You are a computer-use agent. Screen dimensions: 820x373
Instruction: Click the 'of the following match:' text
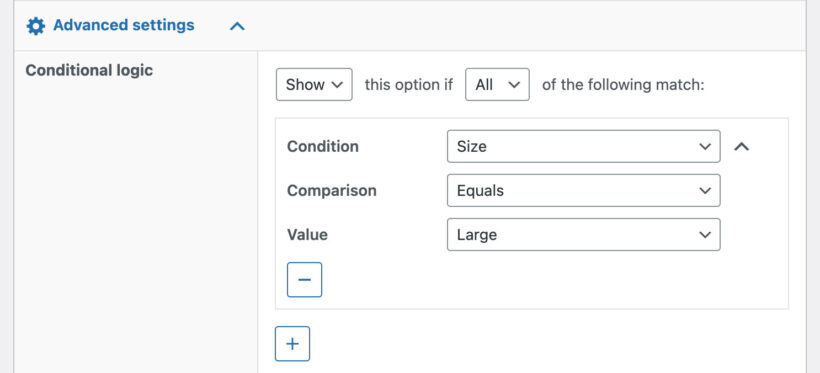tap(623, 84)
